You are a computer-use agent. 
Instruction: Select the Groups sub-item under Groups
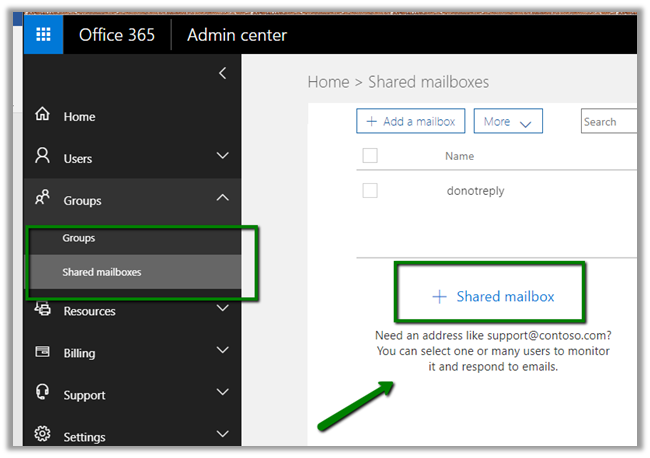(79, 239)
